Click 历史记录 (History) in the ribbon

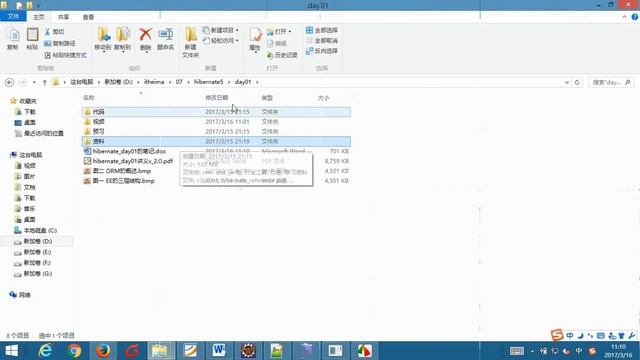282,55
